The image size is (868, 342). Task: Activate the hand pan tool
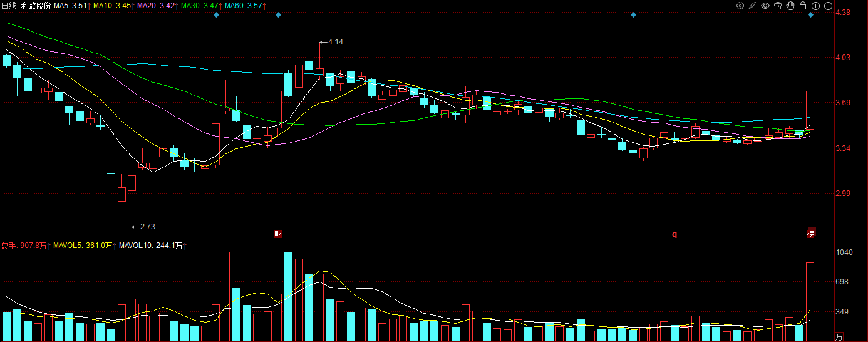coord(790,6)
